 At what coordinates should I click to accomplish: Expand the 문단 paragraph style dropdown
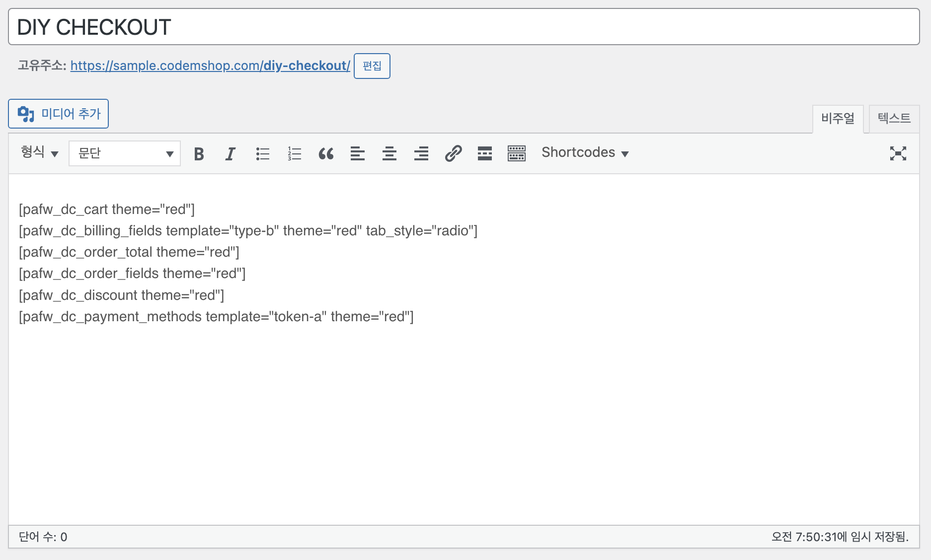tap(125, 153)
